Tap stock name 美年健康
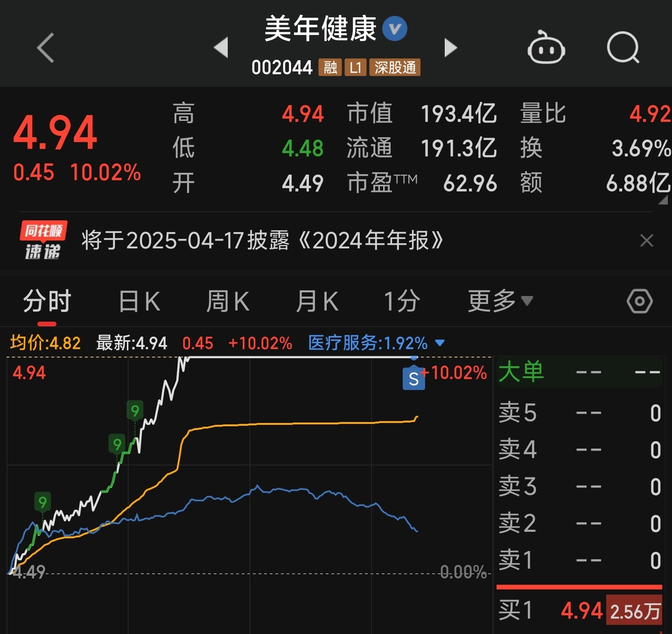 coord(321,29)
